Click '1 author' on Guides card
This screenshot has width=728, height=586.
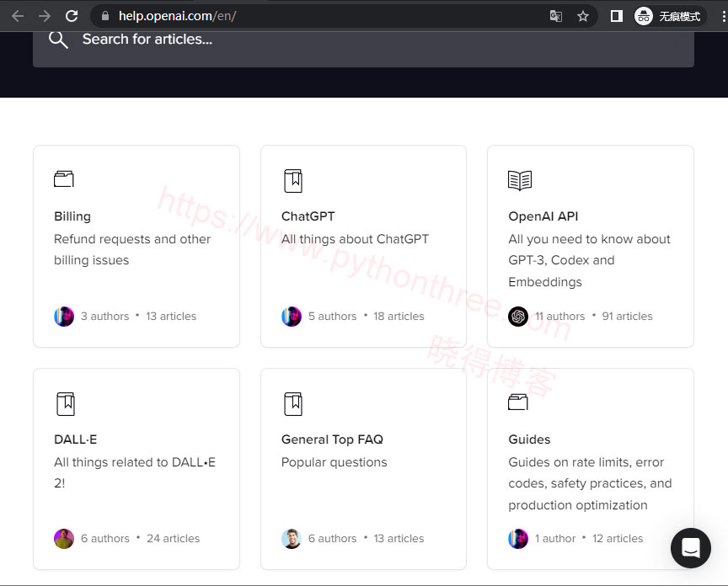pyautogui.click(x=554, y=539)
